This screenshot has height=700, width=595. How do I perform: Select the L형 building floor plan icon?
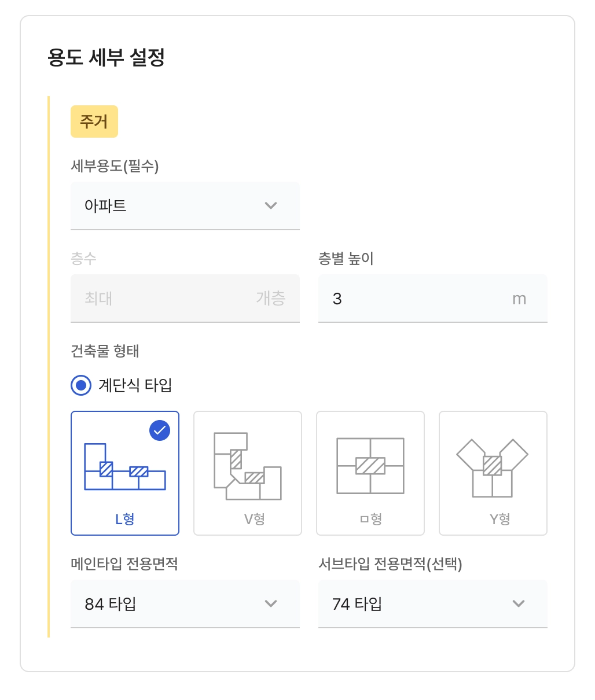click(124, 467)
